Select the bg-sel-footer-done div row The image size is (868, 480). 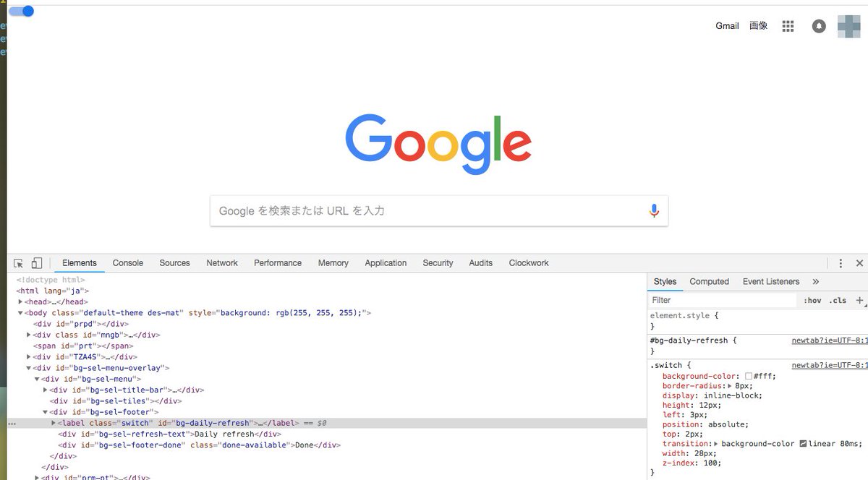(x=327, y=445)
